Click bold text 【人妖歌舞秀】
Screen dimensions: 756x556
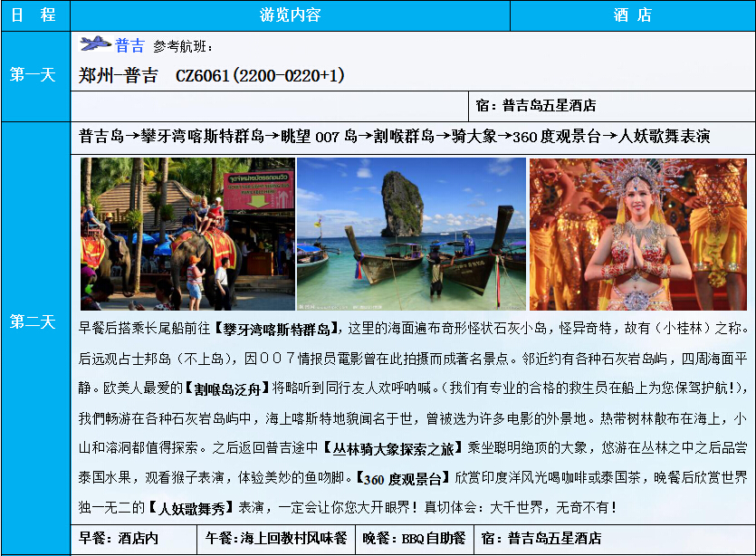point(191,509)
